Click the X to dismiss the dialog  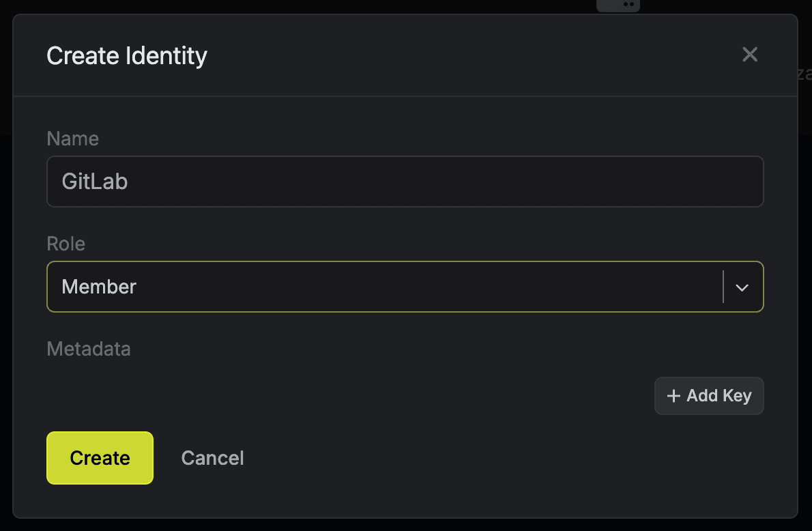tap(750, 54)
